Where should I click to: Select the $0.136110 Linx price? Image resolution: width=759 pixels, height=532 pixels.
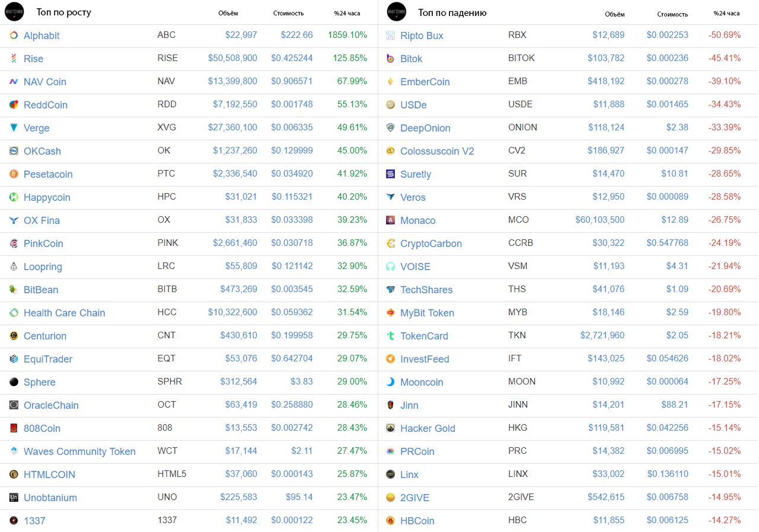click(668, 474)
